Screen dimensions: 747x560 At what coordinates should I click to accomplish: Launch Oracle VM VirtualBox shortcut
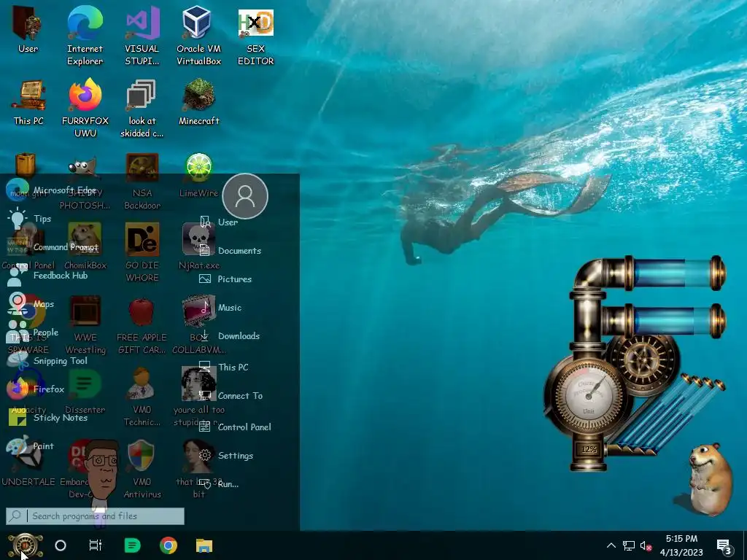click(198, 36)
